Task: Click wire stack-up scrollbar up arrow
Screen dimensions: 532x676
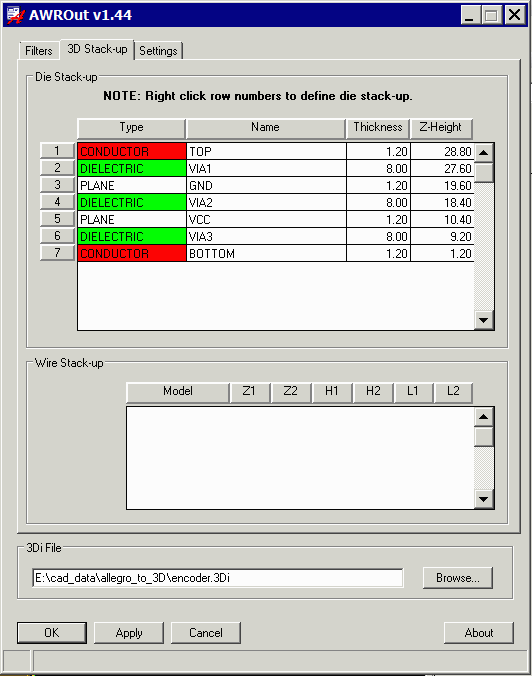Action: (484, 416)
